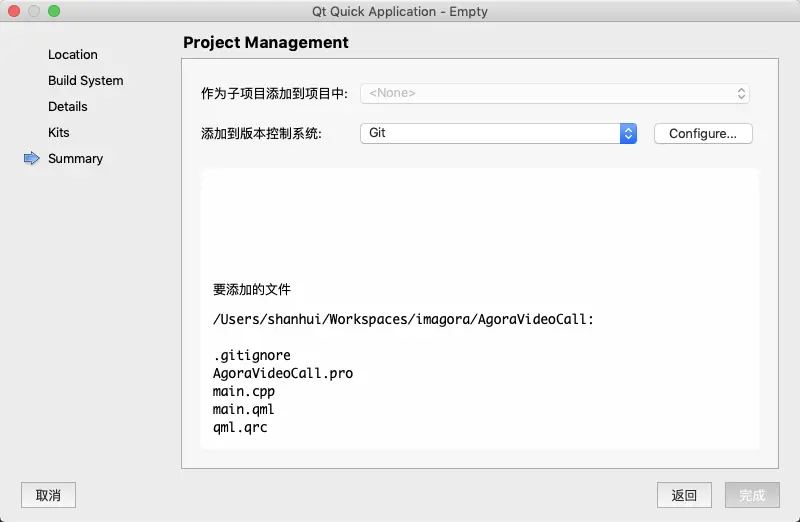Click the AgoraVideoCall.pro file entry
800x522 pixels.
pos(283,373)
